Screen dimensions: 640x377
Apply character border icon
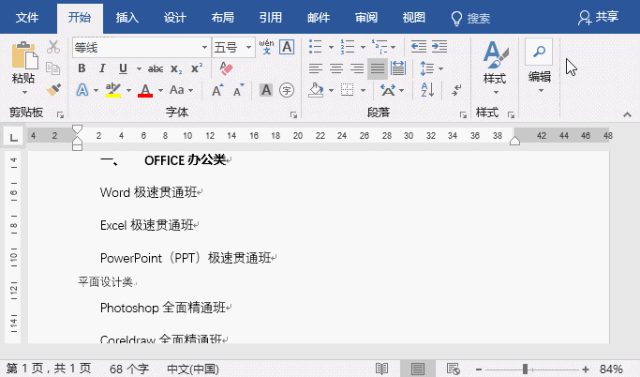coord(287,47)
